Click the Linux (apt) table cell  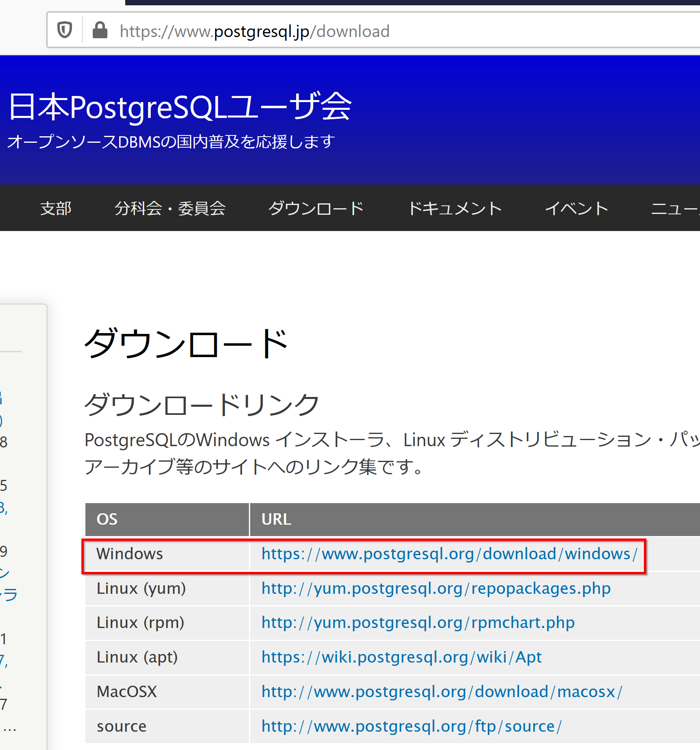click(x=167, y=657)
